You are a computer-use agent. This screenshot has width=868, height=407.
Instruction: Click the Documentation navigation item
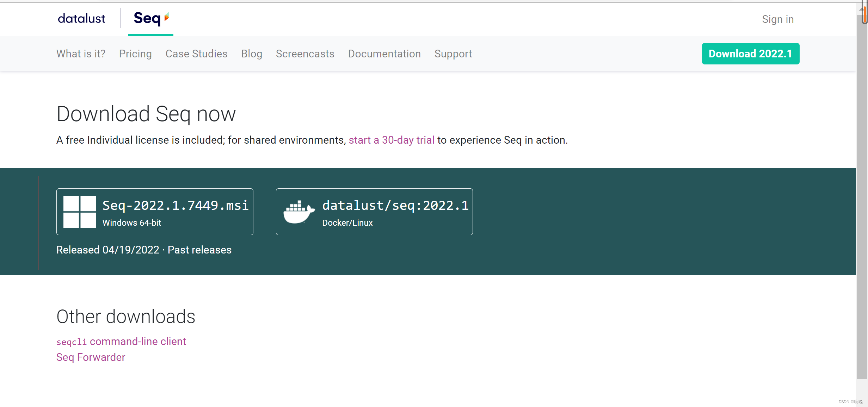pyautogui.click(x=384, y=54)
